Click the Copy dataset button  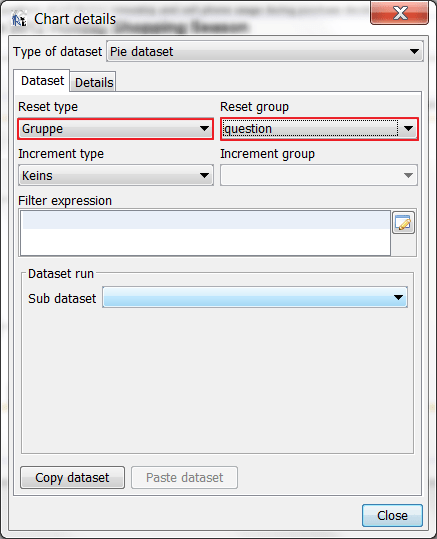[72, 477]
